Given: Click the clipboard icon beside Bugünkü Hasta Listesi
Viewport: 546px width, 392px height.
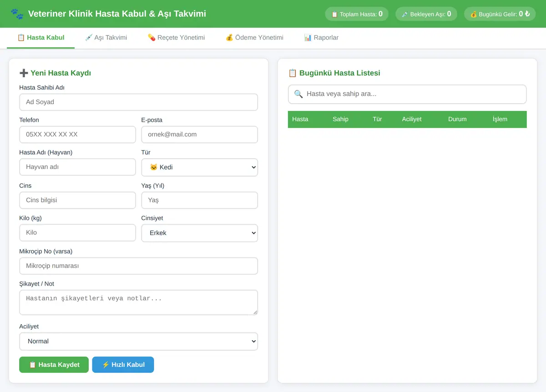Looking at the screenshot, I should tap(293, 73).
